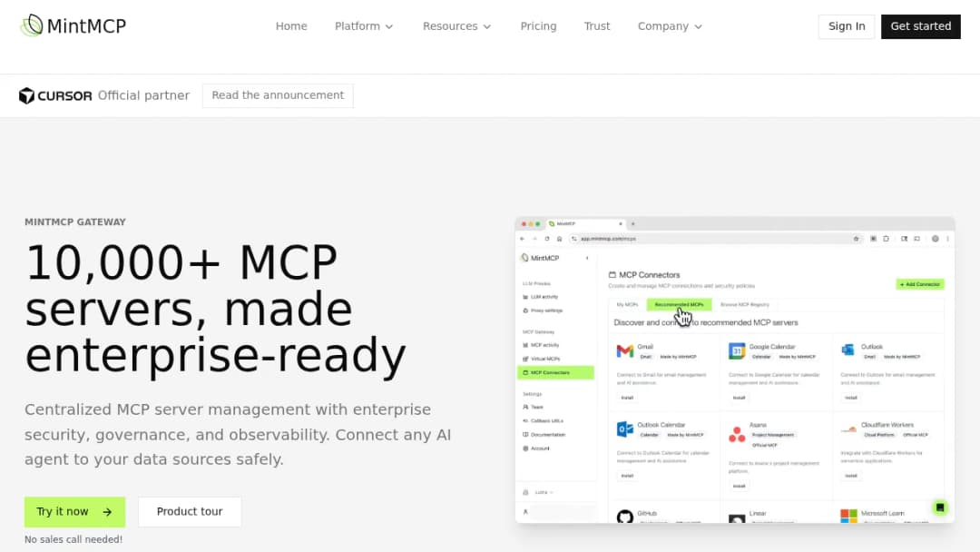Click the Cloudflare Workers icon in the preview
Viewport: 980px width, 552px height.
pyautogui.click(x=848, y=429)
